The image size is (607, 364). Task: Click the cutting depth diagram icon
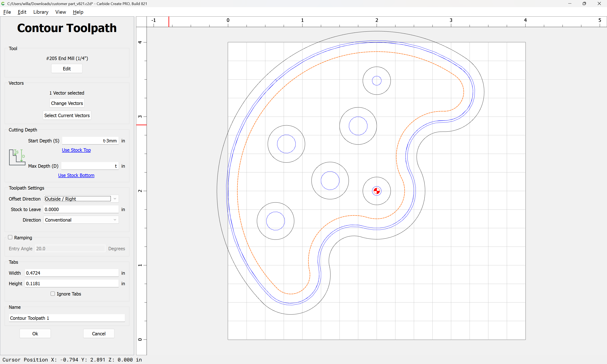pos(17,157)
